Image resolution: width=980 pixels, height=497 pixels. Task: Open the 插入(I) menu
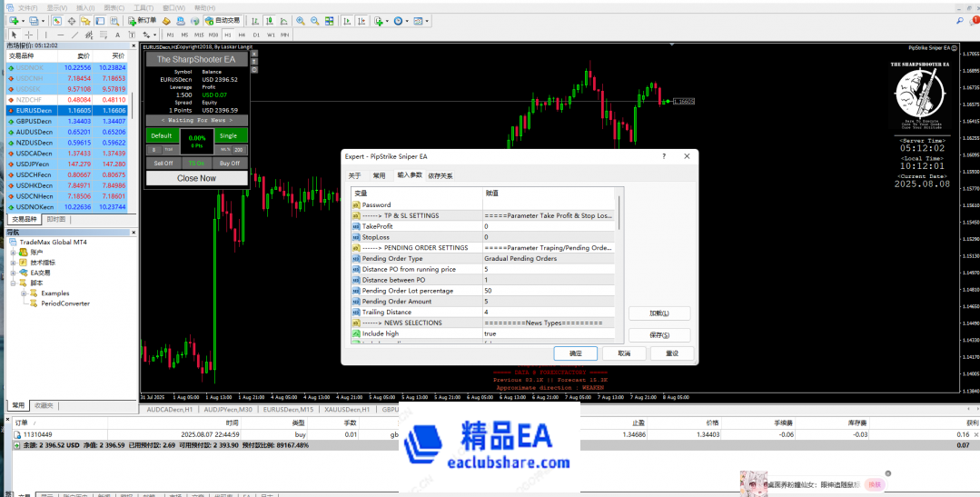[85, 8]
